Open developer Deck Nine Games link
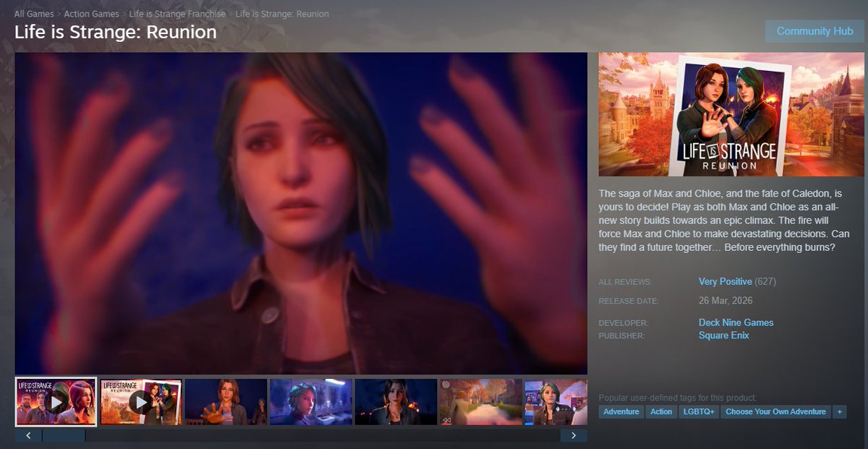The image size is (868, 449). (736, 322)
